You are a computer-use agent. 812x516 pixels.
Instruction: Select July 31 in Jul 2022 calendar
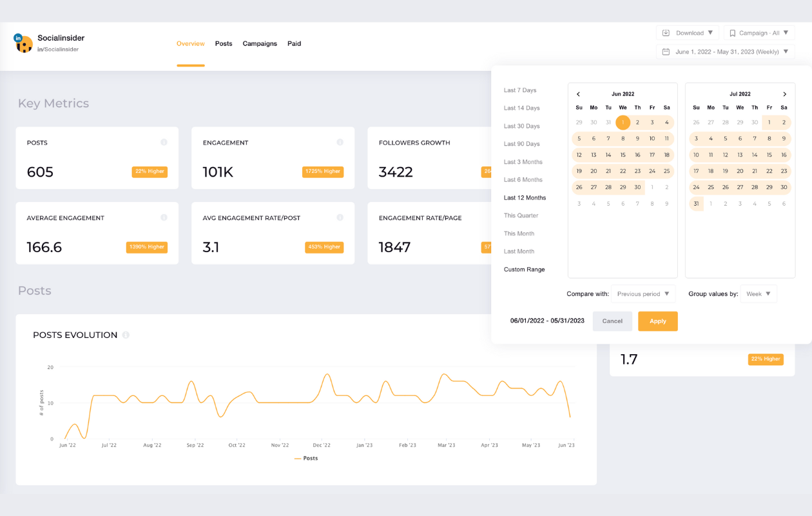pos(696,204)
